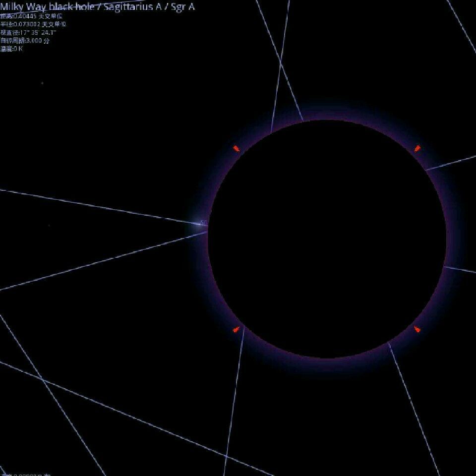Click the temperature line reading 0 K
The image size is (476, 476).
pos(11,49)
